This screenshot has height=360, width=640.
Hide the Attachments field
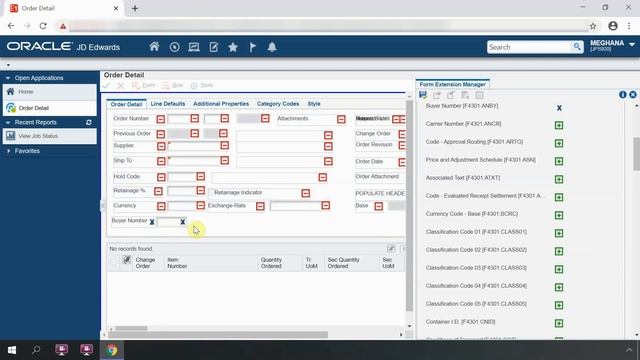[341, 119]
